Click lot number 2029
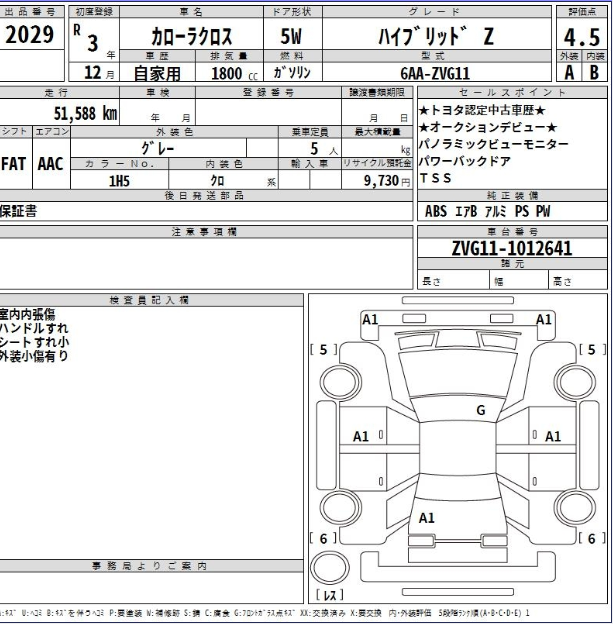Screen dimensions: 613x624 point(30,36)
